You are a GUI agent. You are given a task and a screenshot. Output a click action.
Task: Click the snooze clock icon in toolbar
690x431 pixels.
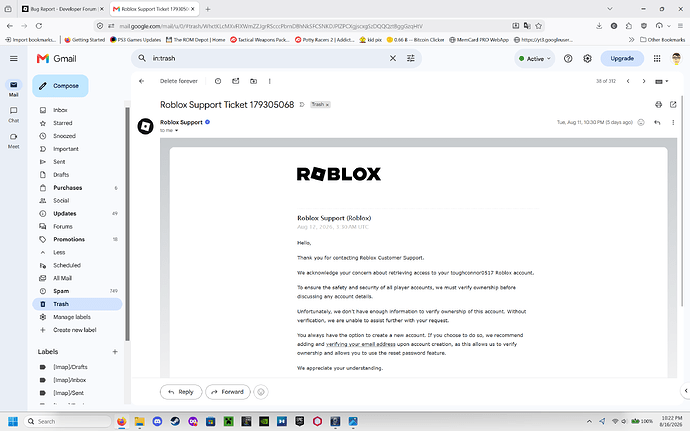click(218, 81)
